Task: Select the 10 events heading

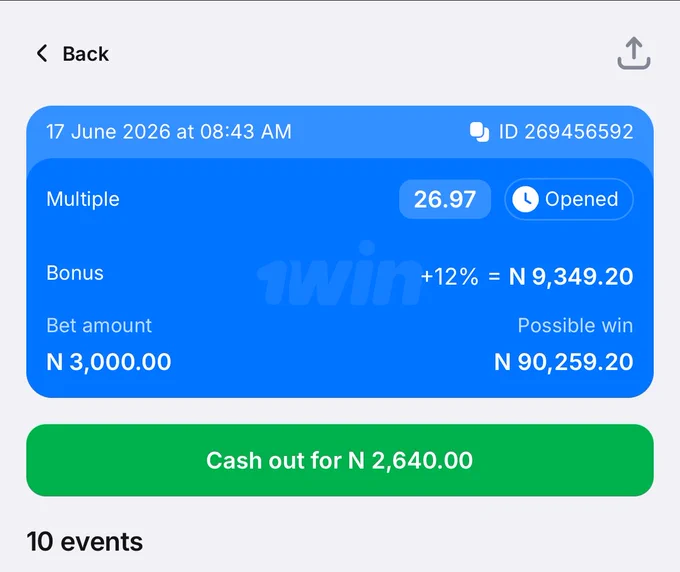Action: point(85,542)
